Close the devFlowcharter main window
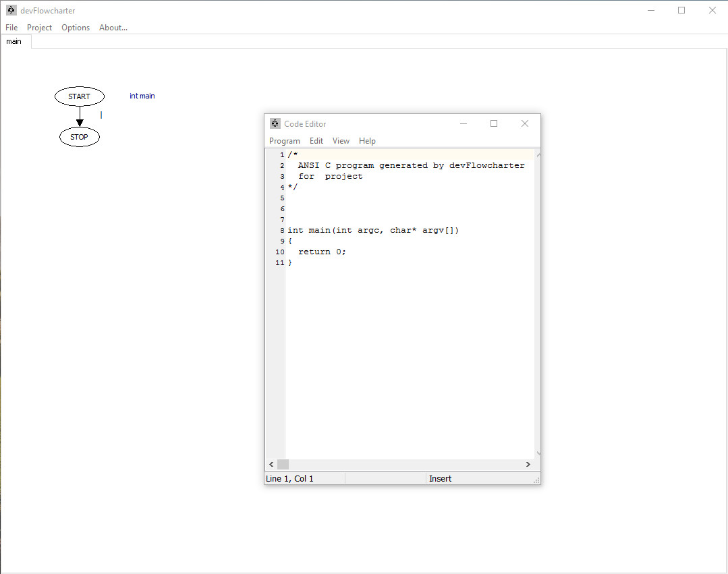Viewport: 728px width, 574px height. click(x=712, y=10)
